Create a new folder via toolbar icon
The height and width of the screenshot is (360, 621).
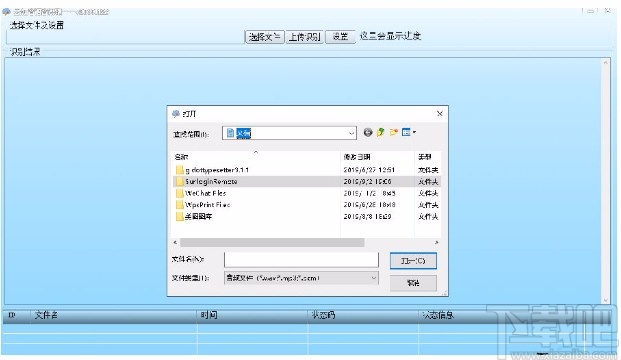(x=393, y=132)
